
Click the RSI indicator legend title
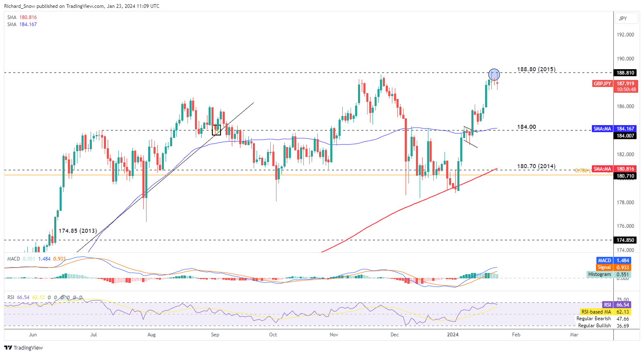click(11, 297)
